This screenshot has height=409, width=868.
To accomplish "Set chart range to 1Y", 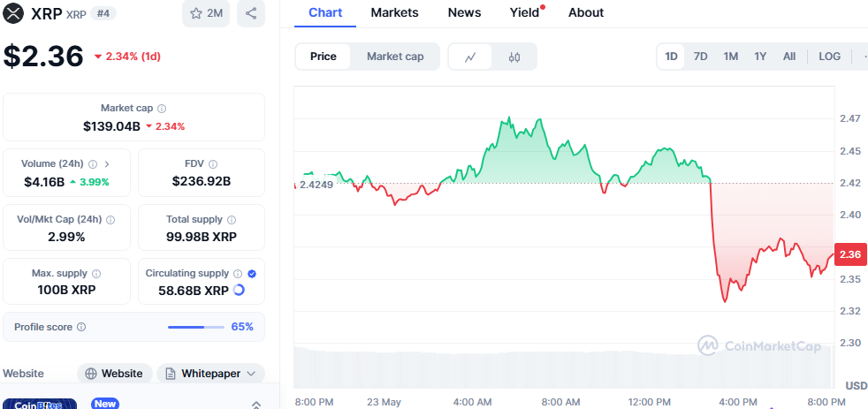I will tap(760, 57).
